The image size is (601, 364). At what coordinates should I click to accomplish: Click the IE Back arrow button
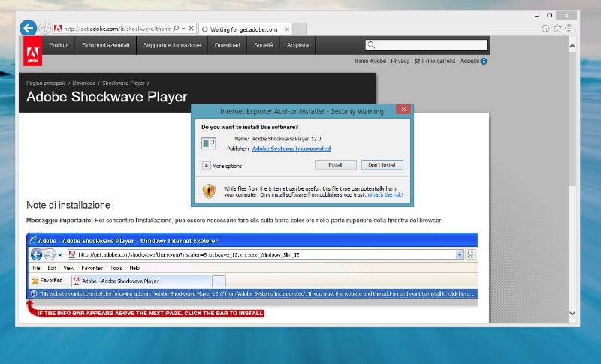click(x=29, y=28)
